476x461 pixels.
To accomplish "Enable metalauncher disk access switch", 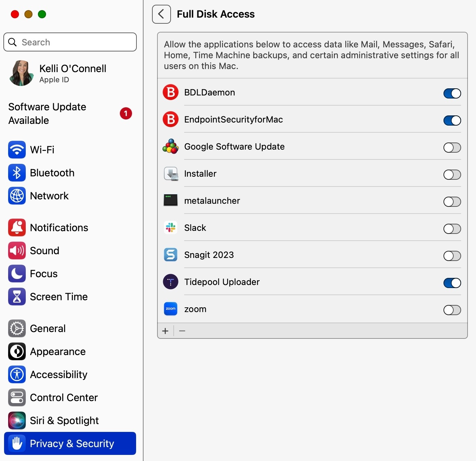I will pyautogui.click(x=452, y=202).
